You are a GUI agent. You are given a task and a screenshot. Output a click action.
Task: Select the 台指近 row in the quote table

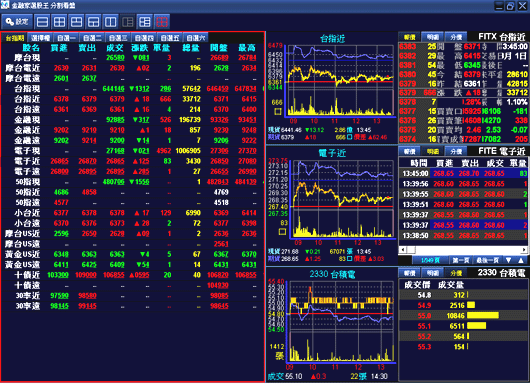(132, 99)
